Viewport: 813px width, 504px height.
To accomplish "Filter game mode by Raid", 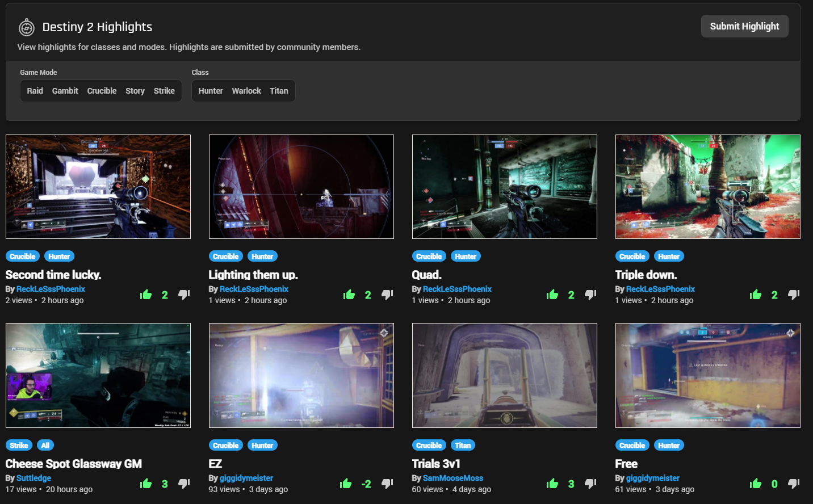I will pos(35,91).
